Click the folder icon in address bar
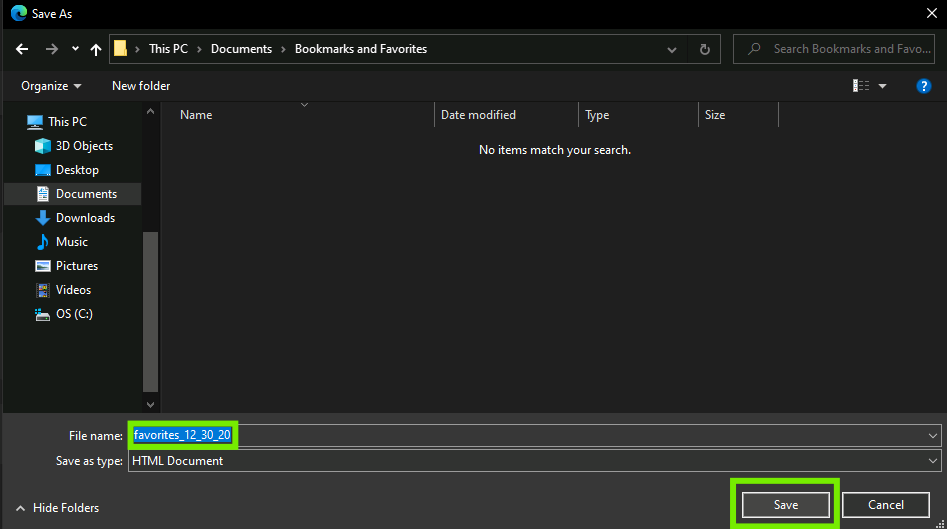Viewport: 947px width, 529px height. click(120, 48)
